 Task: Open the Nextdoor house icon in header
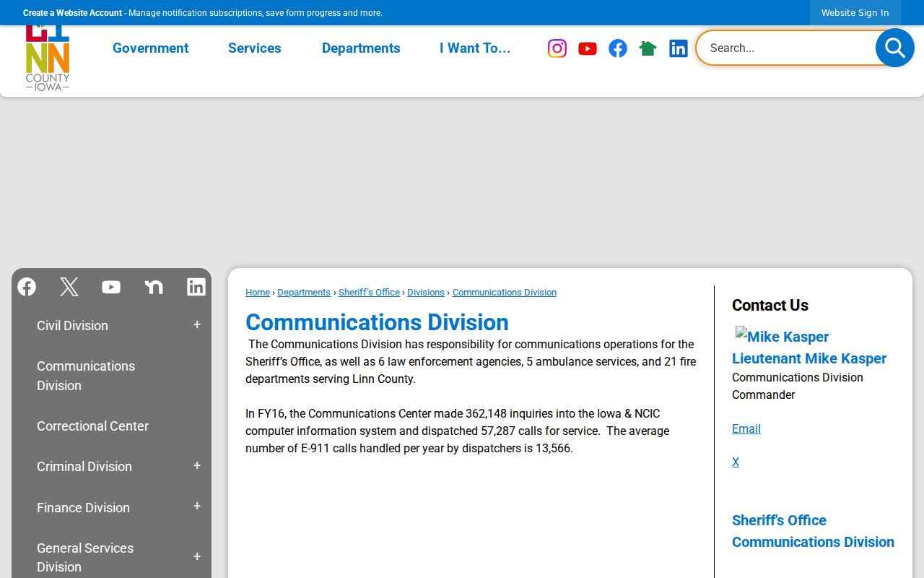click(648, 48)
